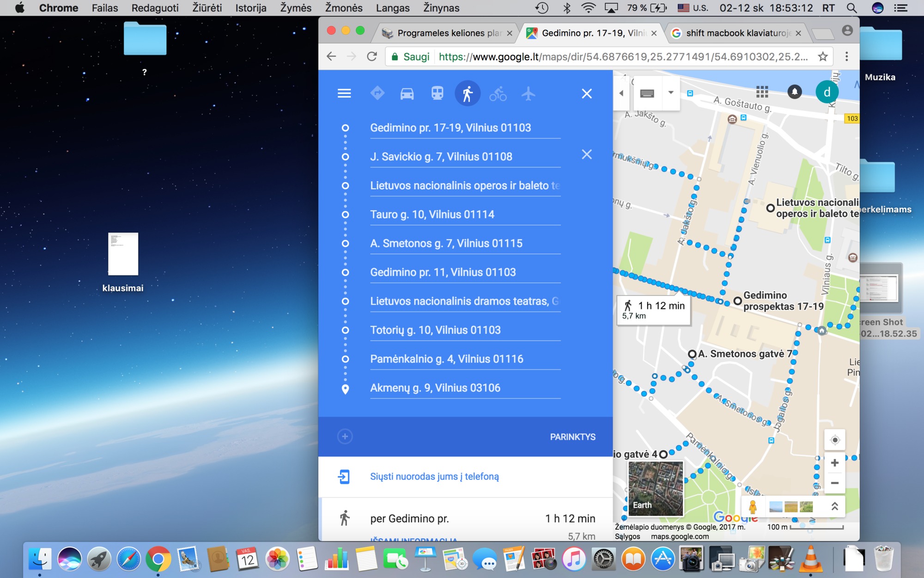
Task: Show your location on map
Action: 835,440
